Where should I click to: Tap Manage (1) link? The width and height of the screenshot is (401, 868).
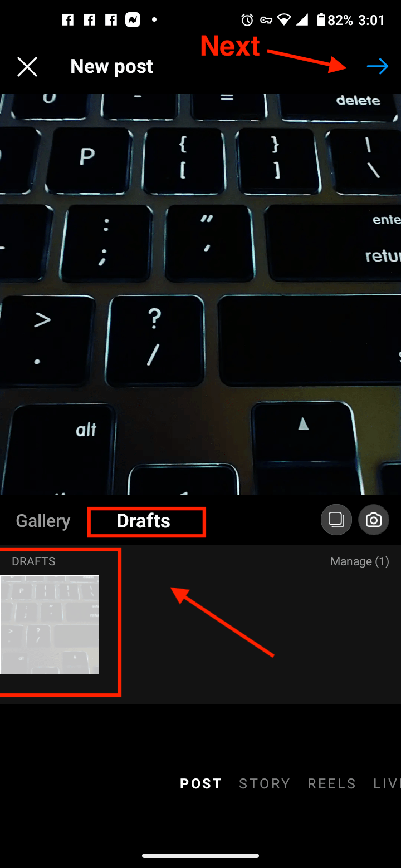click(x=359, y=561)
